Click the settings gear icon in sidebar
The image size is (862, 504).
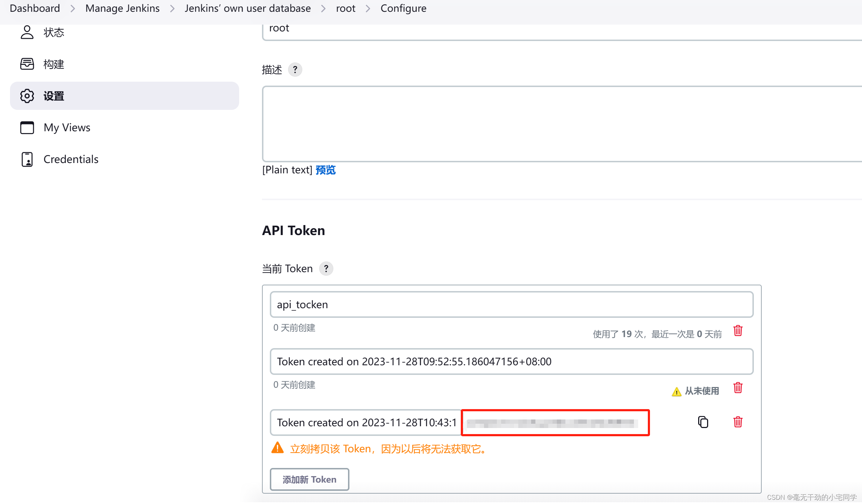click(27, 96)
